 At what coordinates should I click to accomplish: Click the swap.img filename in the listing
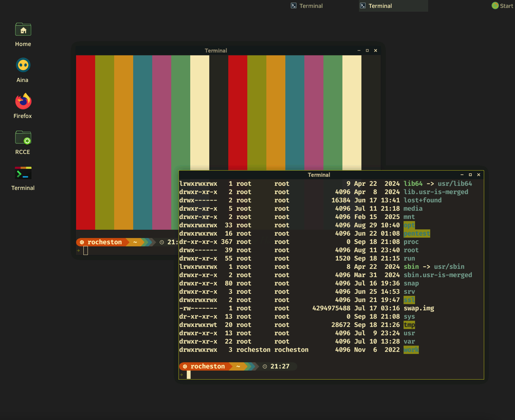coord(418,308)
